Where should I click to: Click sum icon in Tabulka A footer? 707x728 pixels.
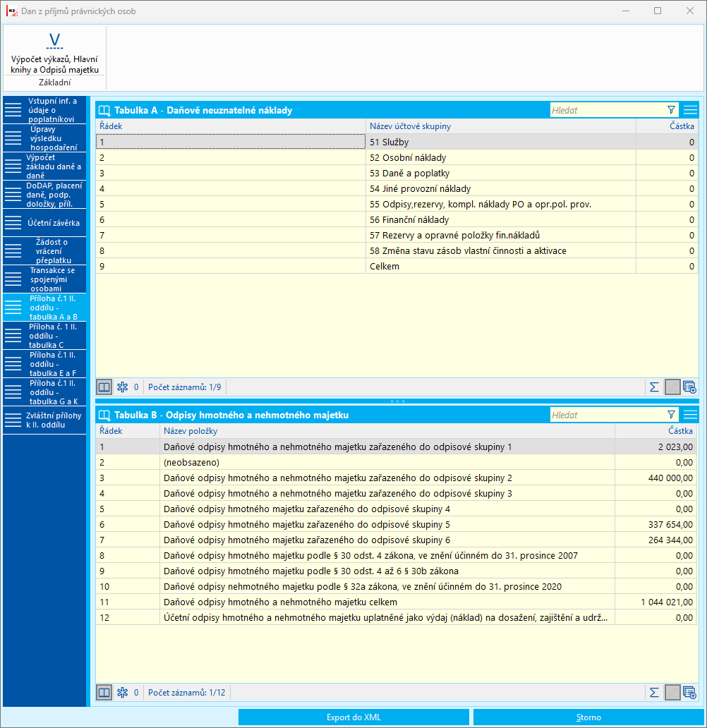pos(654,387)
